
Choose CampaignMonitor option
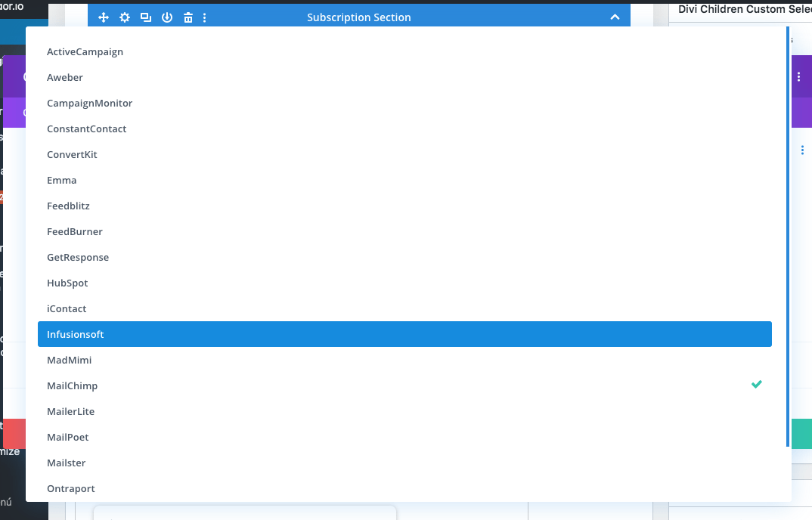click(404, 103)
